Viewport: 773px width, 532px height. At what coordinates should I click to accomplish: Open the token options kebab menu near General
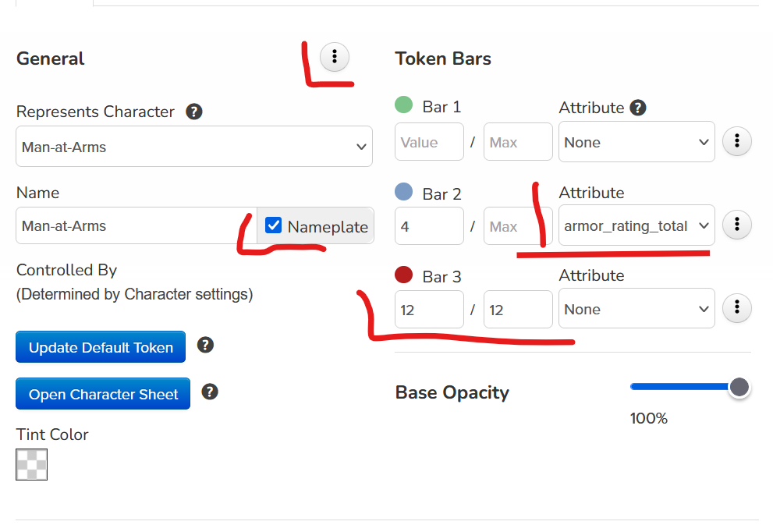tap(334, 56)
